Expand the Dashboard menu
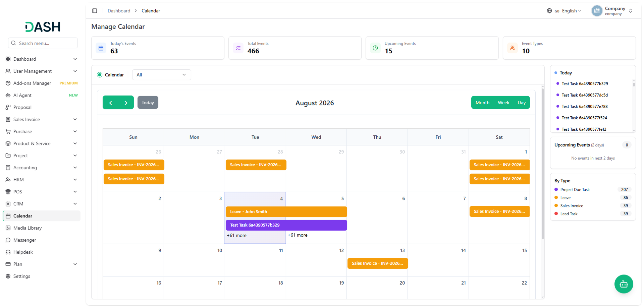This screenshot has height=308, width=644. (x=42, y=59)
